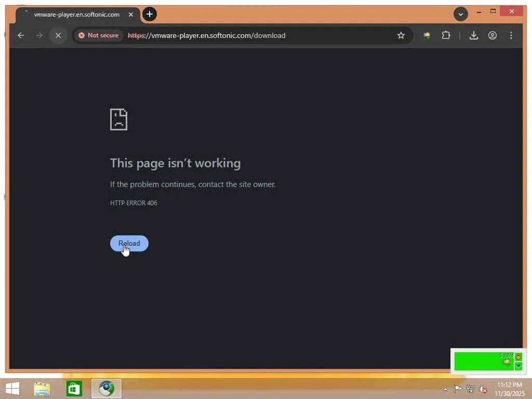Expand the tab search dropdown

tap(461, 14)
